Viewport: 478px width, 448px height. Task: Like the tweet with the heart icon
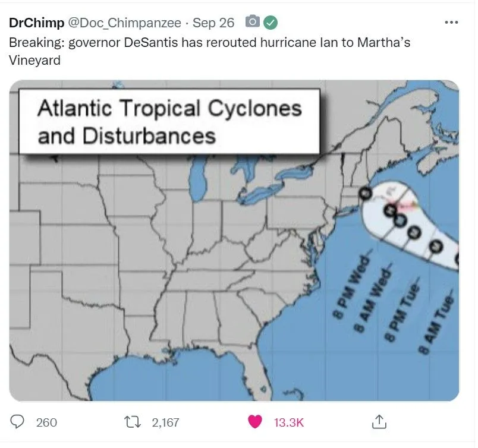[x=255, y=422]
